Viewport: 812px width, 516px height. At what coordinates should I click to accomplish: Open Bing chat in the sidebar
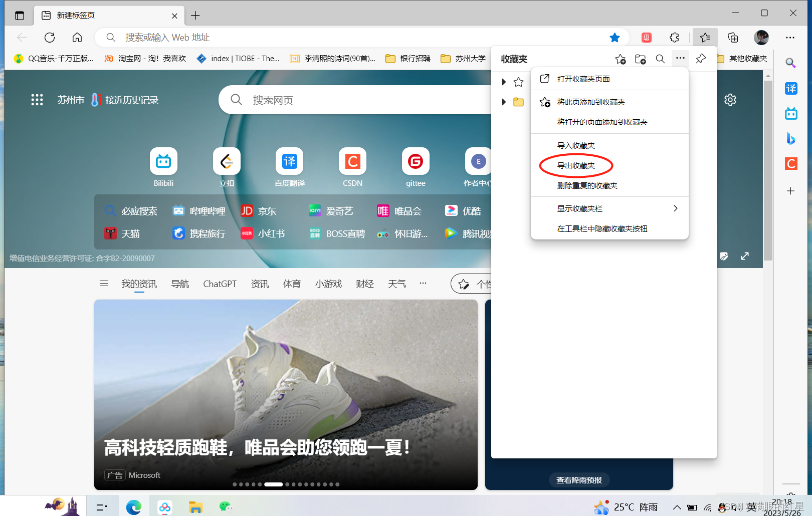point(791,139)
